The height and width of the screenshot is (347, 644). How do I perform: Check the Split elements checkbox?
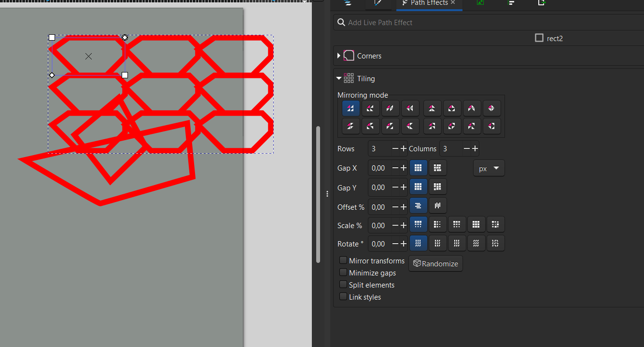tap(343, 285)
